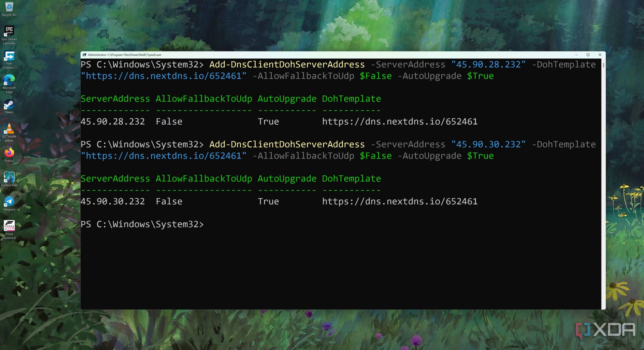Click the "45.90.28.232" quoted server address argument

[x=488, y=64]
